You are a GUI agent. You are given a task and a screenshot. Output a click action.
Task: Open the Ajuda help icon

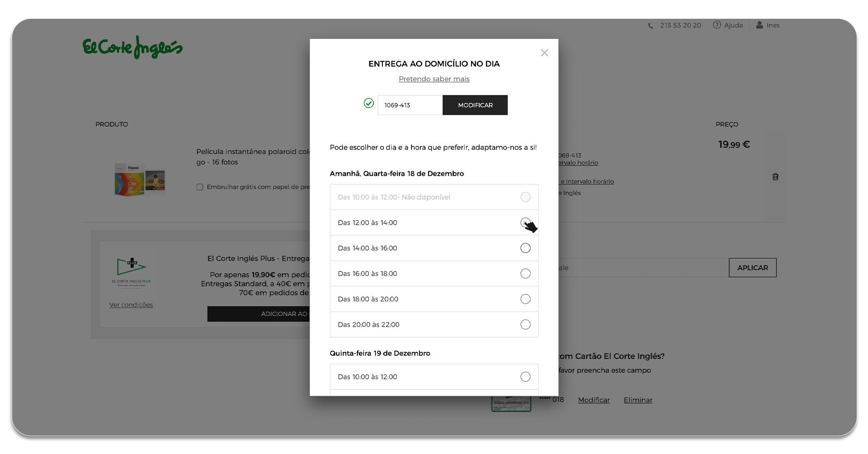coord(717,25)
